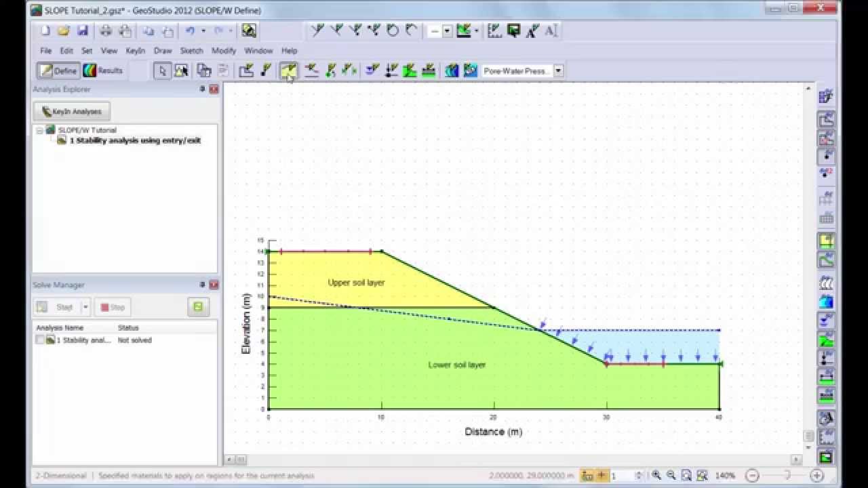Screen dimensions: 868x488
Task: Click the grid value input field in the status bar
Action: tap(622, 476)
